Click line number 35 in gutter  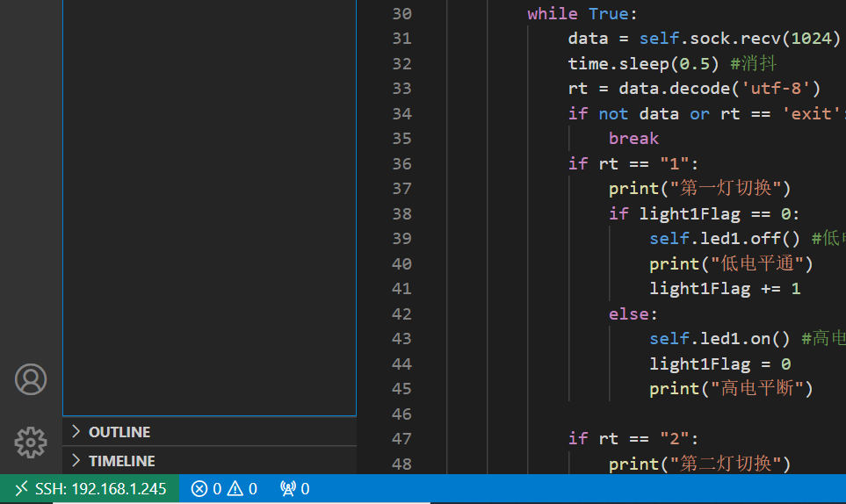(402, 139)
